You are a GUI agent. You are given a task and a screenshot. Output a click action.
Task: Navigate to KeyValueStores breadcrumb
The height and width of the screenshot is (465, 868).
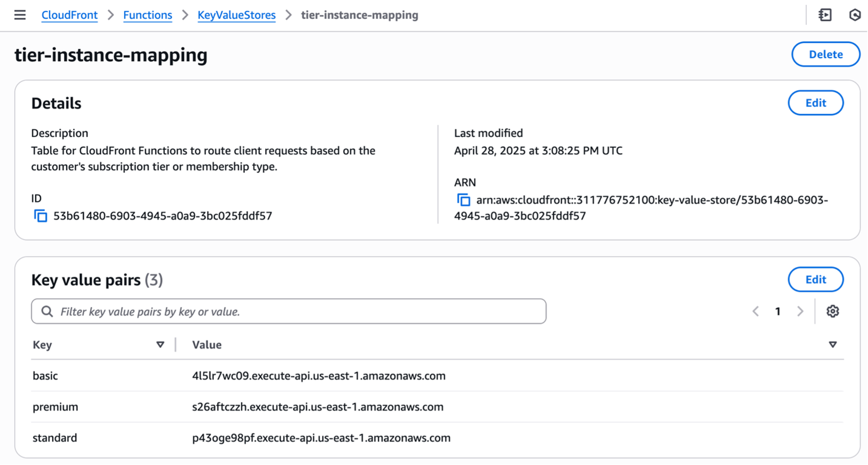(236, 15)
